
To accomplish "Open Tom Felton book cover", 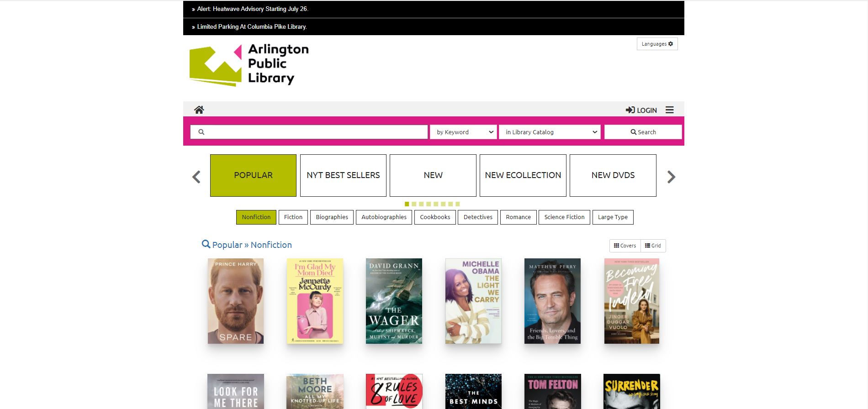I will pyautogui.click(x=552, y=392).
